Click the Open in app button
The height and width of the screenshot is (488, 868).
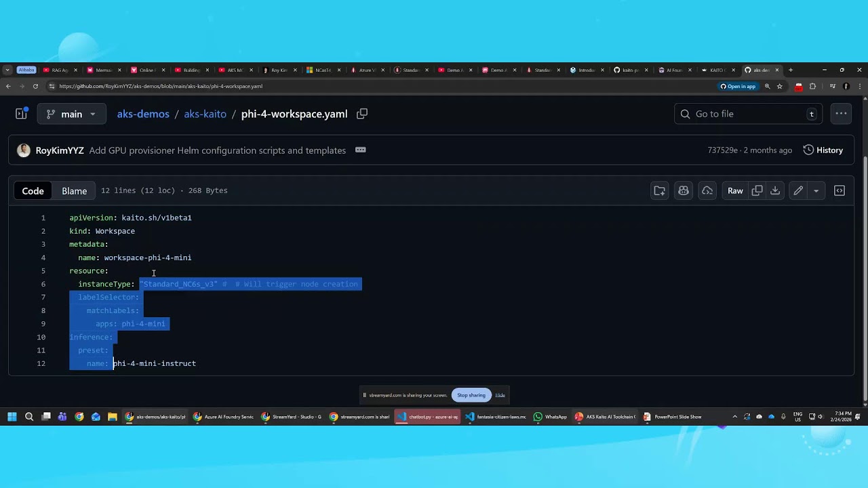point(738,86)
